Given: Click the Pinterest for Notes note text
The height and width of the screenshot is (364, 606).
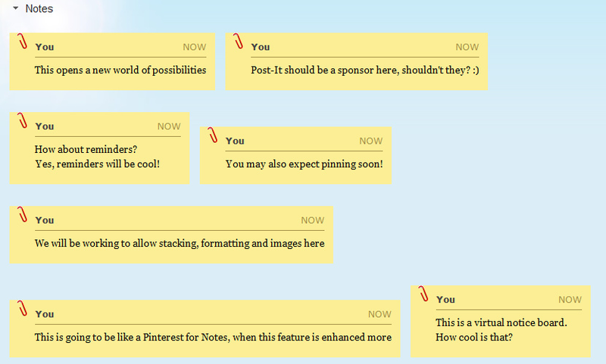Looking at the screenshot, I should [213, 338].
